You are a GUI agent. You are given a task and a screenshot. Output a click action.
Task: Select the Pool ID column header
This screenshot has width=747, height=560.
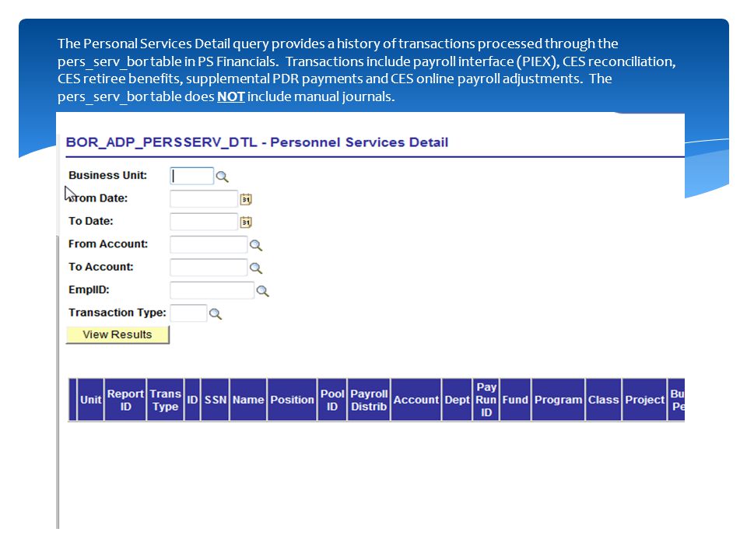(332, 400)
